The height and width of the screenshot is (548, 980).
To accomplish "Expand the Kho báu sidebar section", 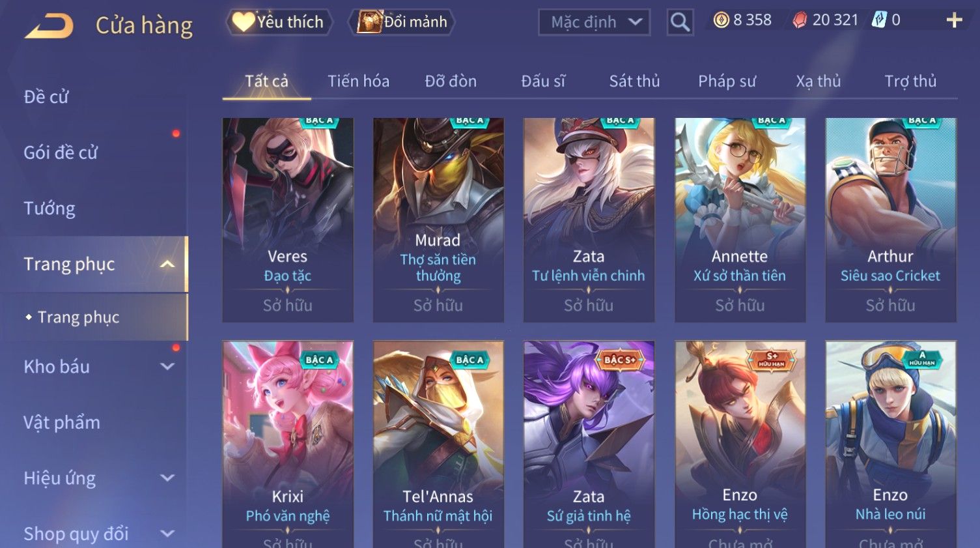I will [x=167, y=367].
